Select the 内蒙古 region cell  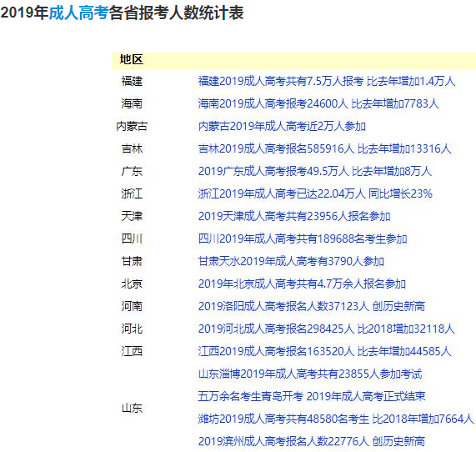click(x=132, y=126)
